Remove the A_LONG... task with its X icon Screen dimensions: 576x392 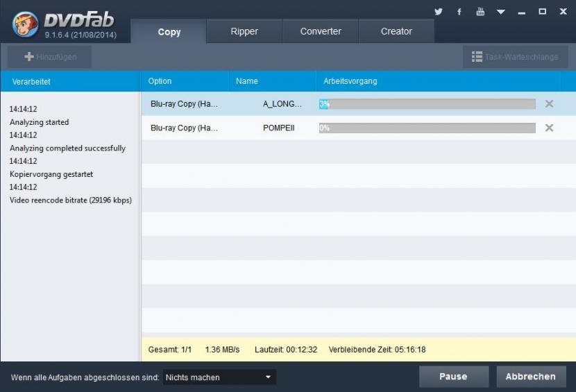(x=549, y=103)
